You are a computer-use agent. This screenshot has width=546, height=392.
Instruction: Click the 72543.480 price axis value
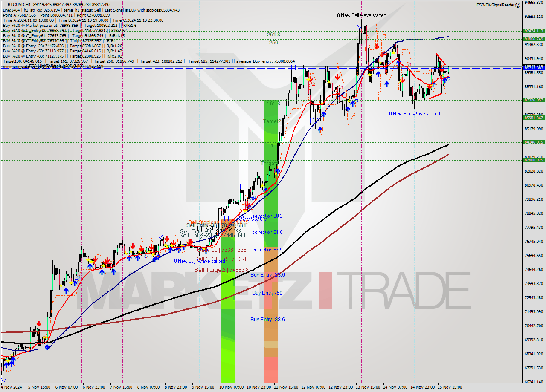(x=534, y=297)
